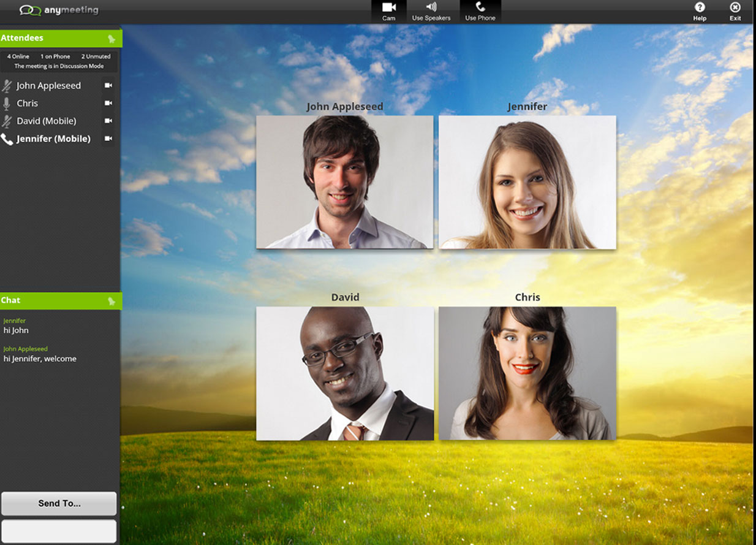Click the Attendees panel header icon

click(x=112, y=39)
